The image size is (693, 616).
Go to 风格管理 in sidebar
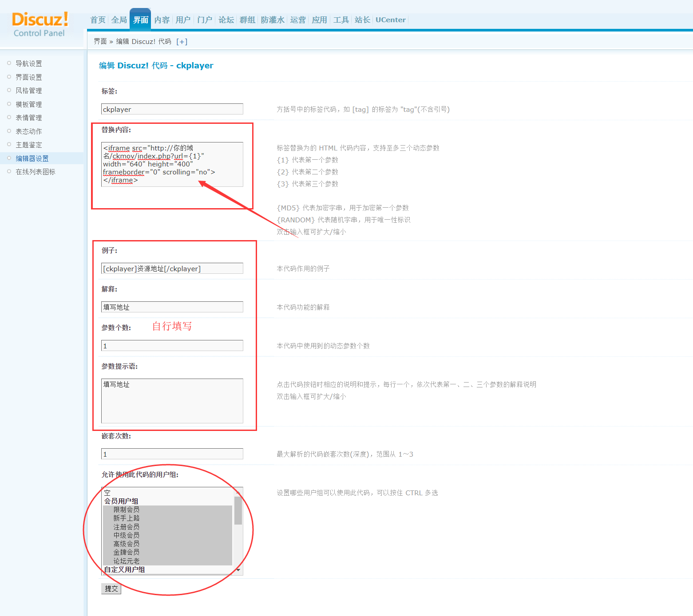(x=29, y=91)
